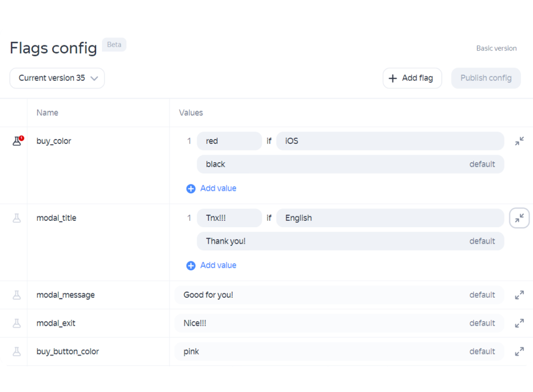533x392 pixels.
Task: Expand the buy_button_color flag row
Action: pyautogui.click(x=519, y=352)
